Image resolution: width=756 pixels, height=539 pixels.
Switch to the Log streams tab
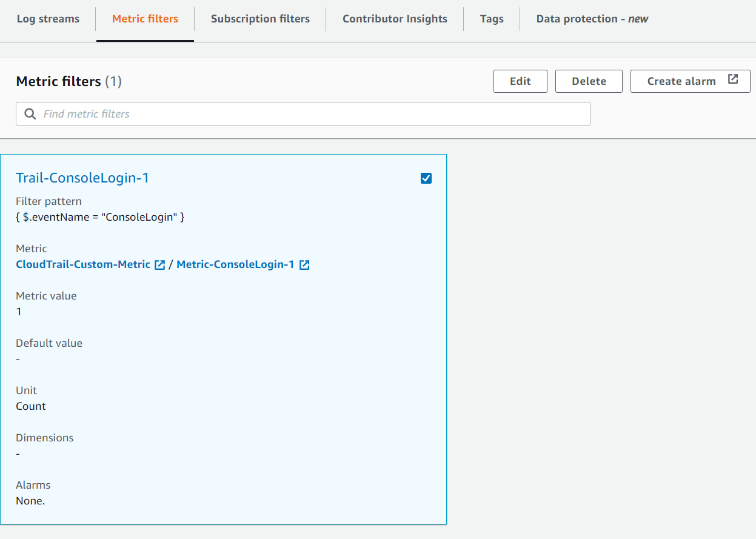pyautogui.click(x=48, y=19)
